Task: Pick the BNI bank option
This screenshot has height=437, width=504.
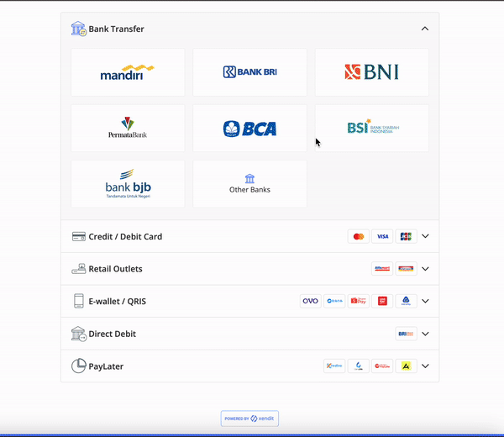Action: (x=372, y=72)
